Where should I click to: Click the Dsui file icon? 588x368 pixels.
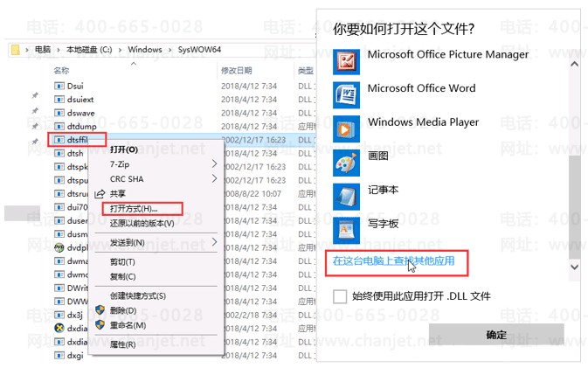tap(59, 86)
